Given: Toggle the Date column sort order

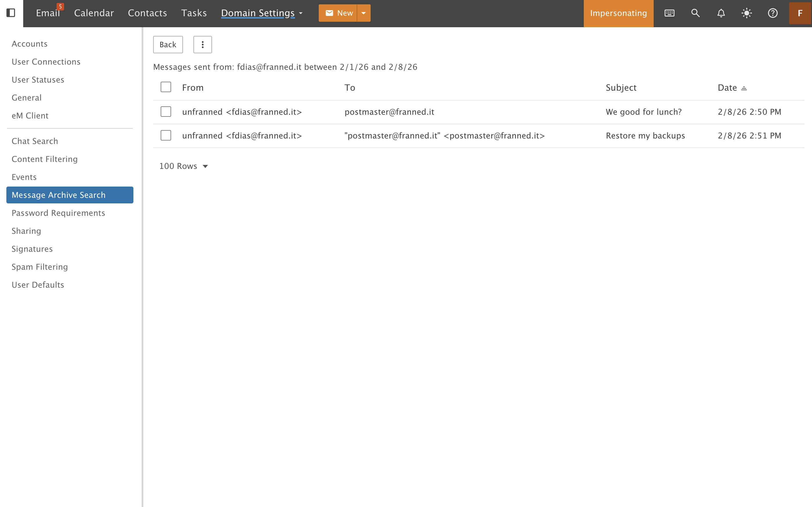Looking at the screenshot, I should pyautogui.click(x=744, y=87).
